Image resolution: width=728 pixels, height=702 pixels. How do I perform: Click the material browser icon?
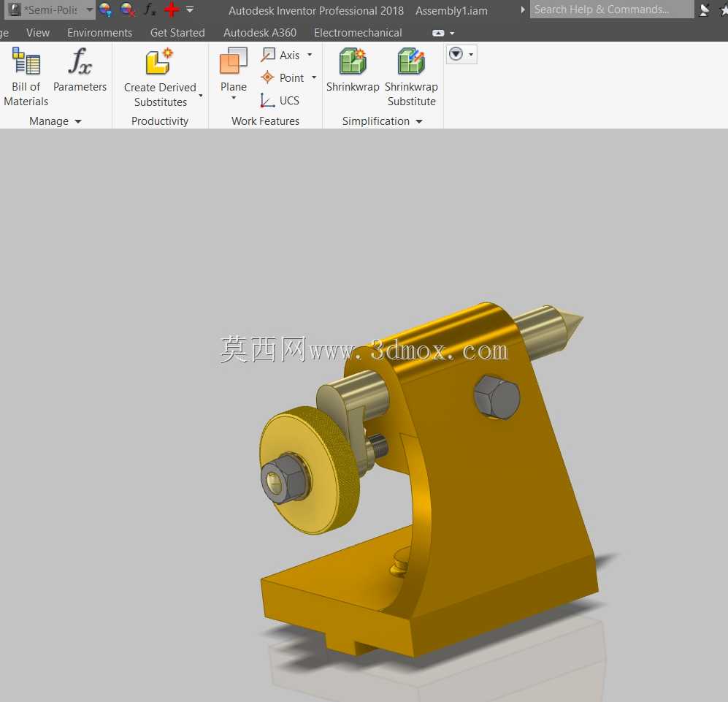pyautogui.click(x=15, y=9)
